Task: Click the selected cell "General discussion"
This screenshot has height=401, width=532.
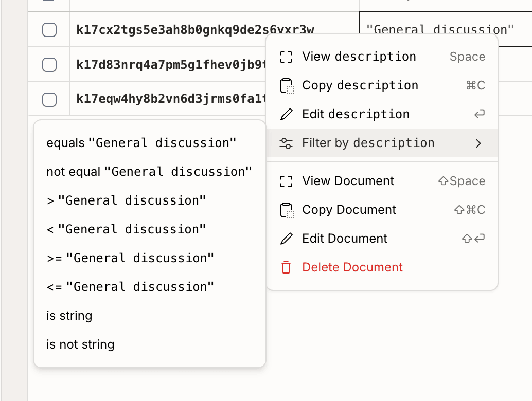Action: coord(446,29)
